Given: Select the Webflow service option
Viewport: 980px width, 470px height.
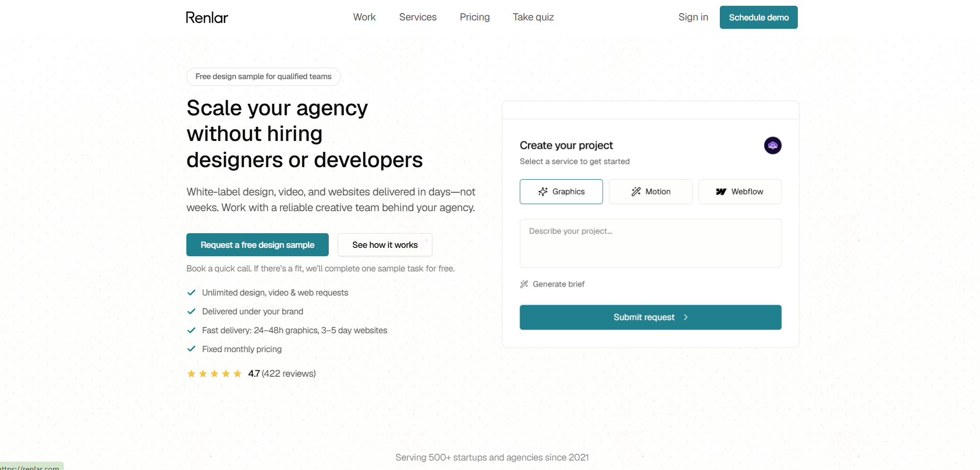Looking at the screenshot, I should 740,192.
